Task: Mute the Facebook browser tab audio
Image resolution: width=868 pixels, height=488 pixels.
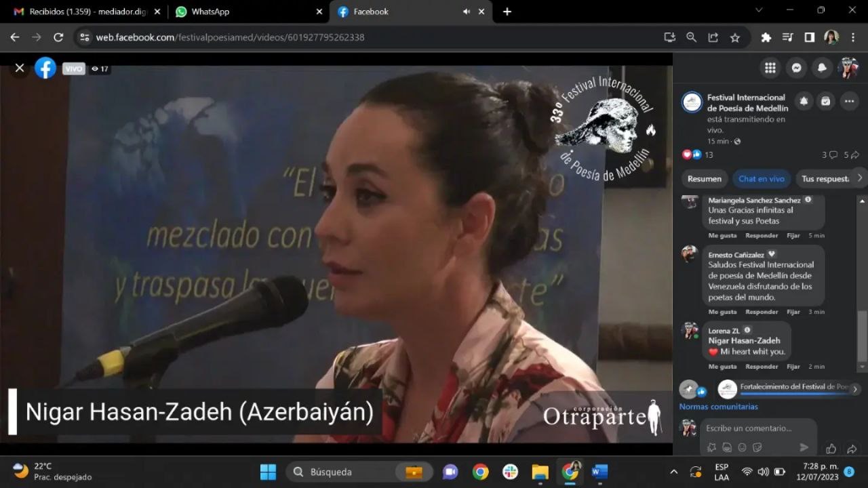Action: pyautogui.click(x=467, y=12)
